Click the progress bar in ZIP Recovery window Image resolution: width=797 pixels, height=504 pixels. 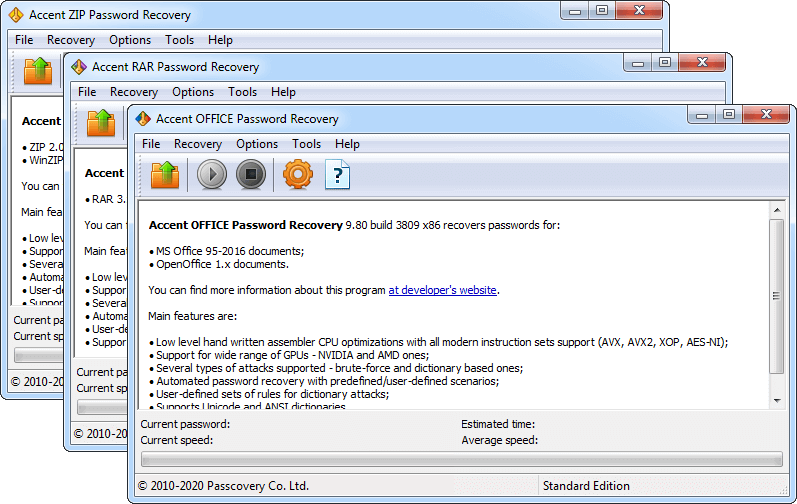tap(39, 355)
